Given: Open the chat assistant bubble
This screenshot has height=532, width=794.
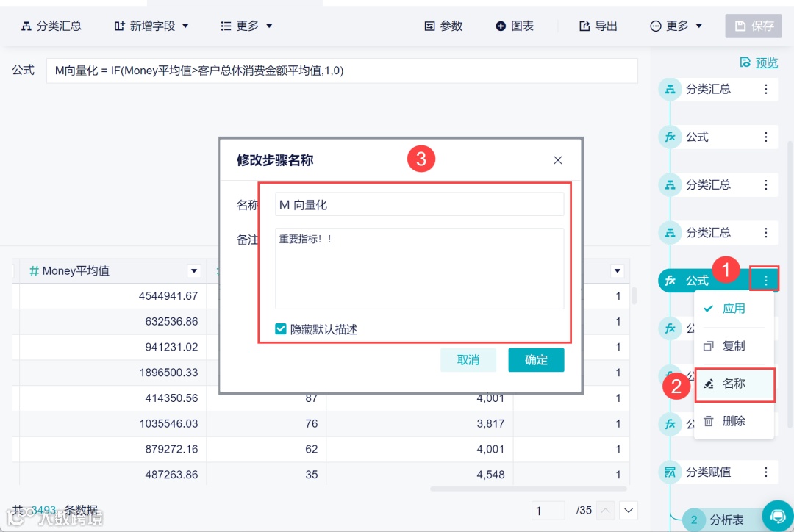Looking at the screenshot, I should coord(778,515).
